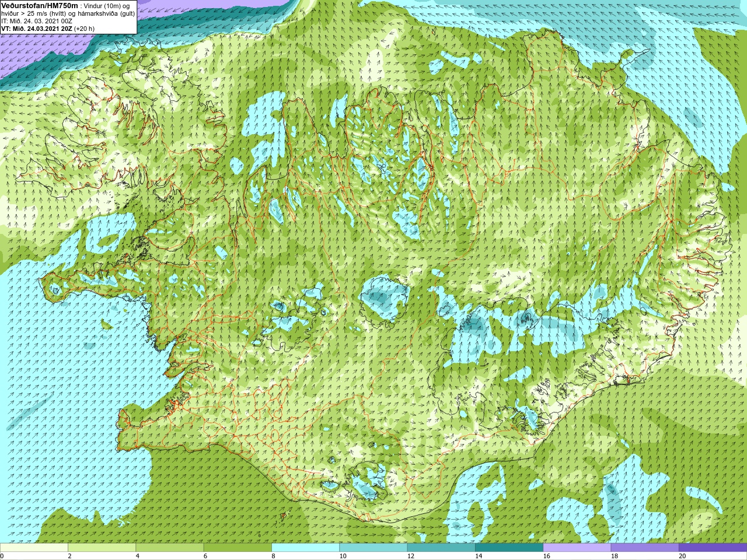Screen dimensions: 747x560
Task: Click the 12–14 m/s teal legend swatch
Action: (441, 548)
